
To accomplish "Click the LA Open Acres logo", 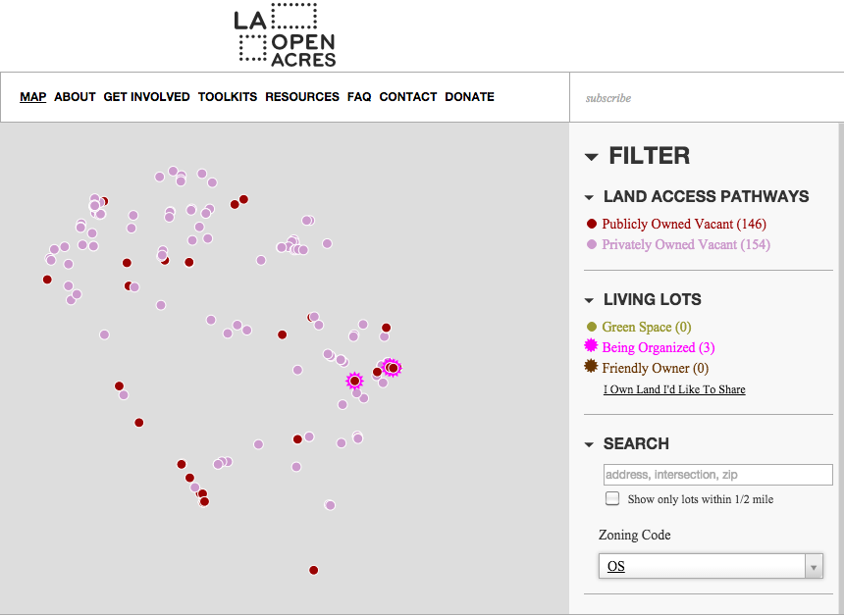I will [x=285, y=34].
